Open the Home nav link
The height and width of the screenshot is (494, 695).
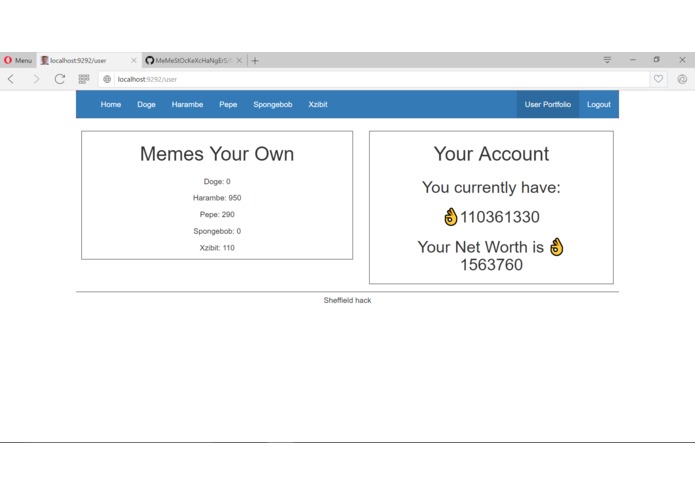click(x=111, y=105)
